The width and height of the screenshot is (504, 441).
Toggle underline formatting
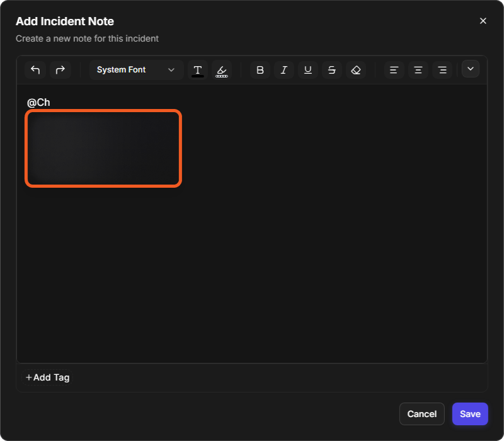tap(308, 70)
